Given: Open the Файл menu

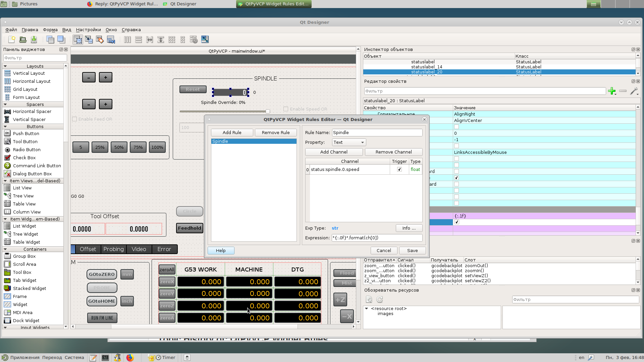Looking at the screenshot, I should point(11,30).
